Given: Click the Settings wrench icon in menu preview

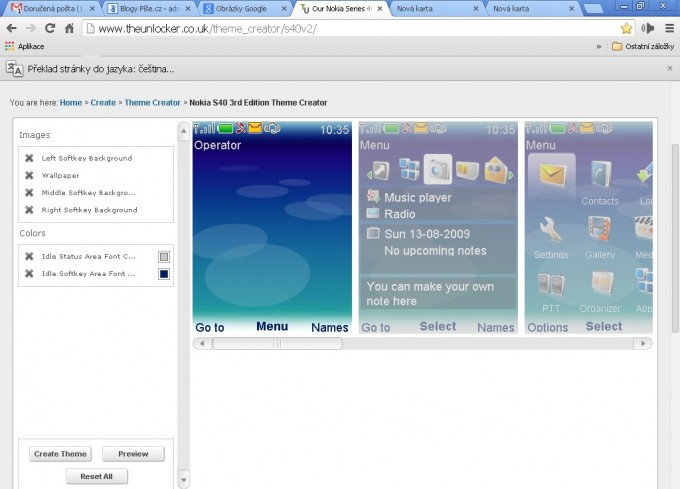Looking at the screenshot, I should tap(550, 230).
